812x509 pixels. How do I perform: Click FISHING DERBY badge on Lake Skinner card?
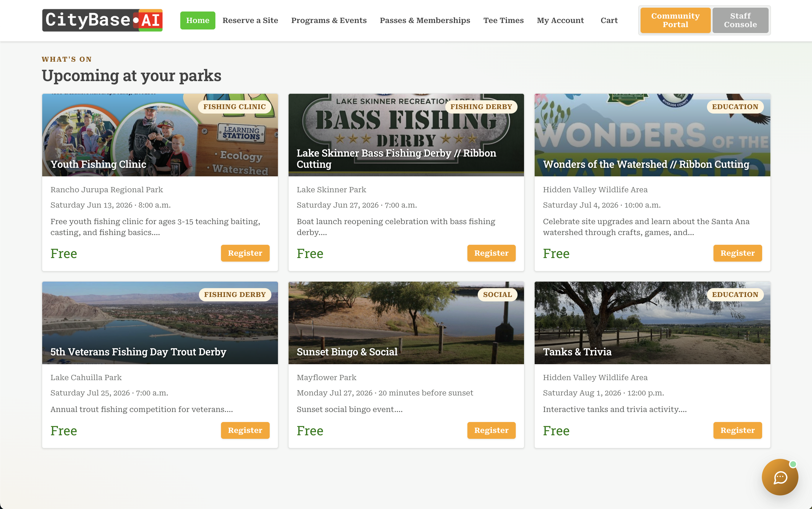click(481, 107)
